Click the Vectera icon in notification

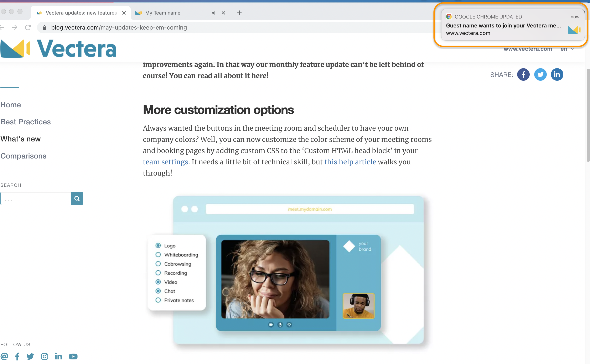pos(574,30)
